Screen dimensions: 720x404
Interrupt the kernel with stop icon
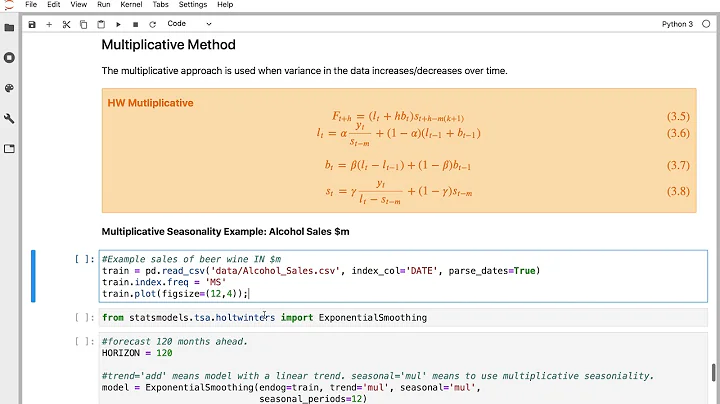coord(135,24)
